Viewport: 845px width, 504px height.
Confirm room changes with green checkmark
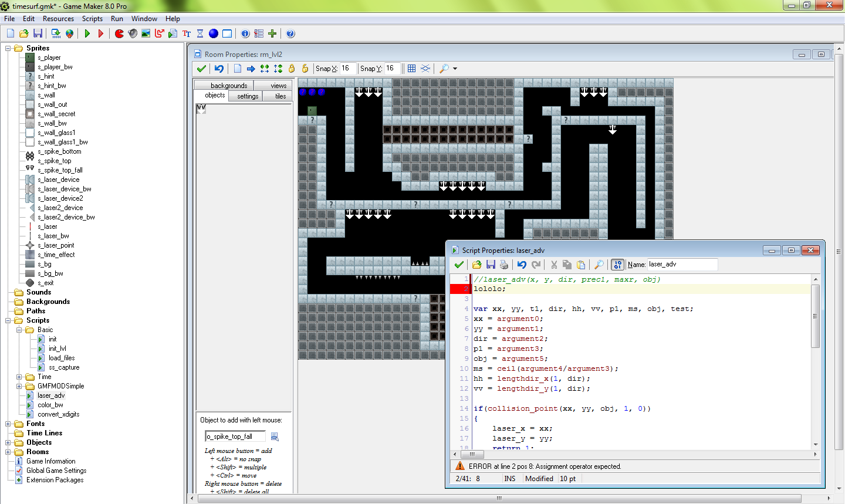point(201,69)
